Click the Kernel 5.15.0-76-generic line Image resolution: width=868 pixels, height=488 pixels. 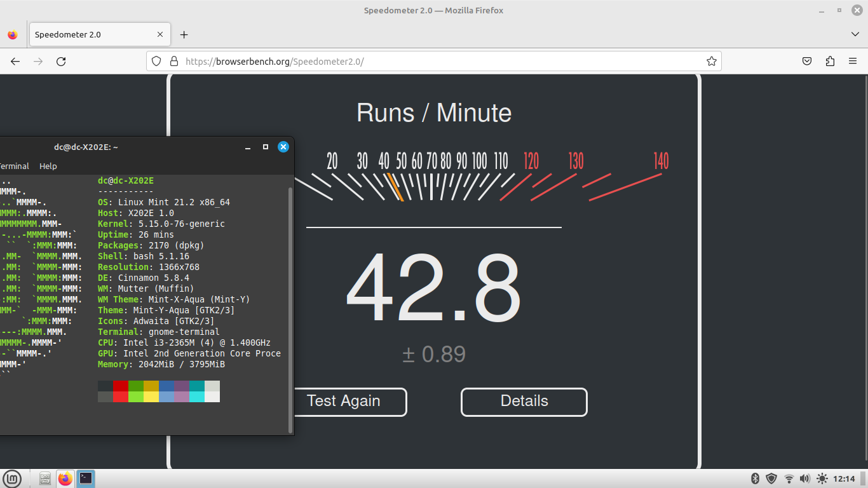click(161, 224)
